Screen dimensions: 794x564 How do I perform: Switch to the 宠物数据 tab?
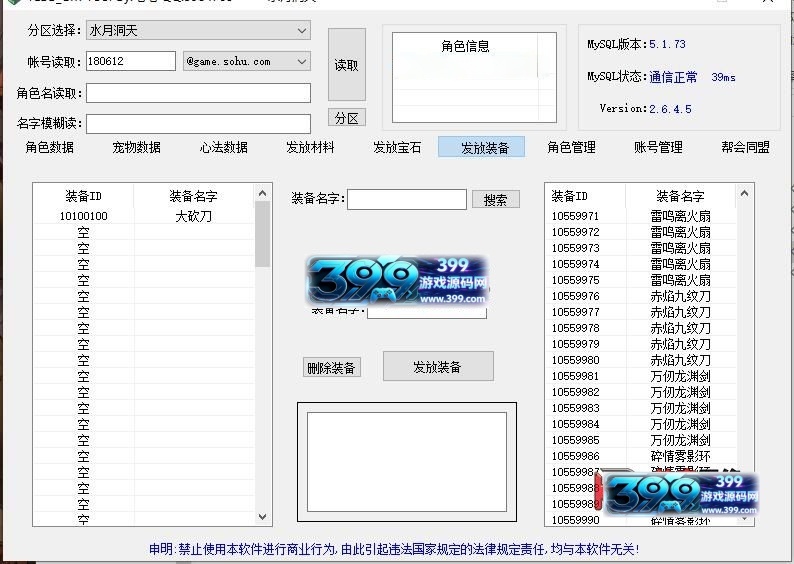pyautogui.click(x=137, y=147)
